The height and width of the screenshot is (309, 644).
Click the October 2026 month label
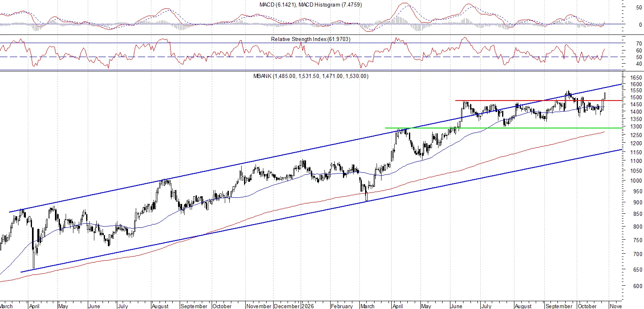point(587,306)
